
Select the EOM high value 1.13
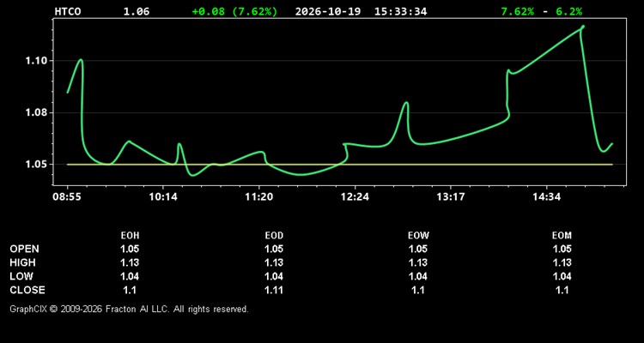pos(562,262)
